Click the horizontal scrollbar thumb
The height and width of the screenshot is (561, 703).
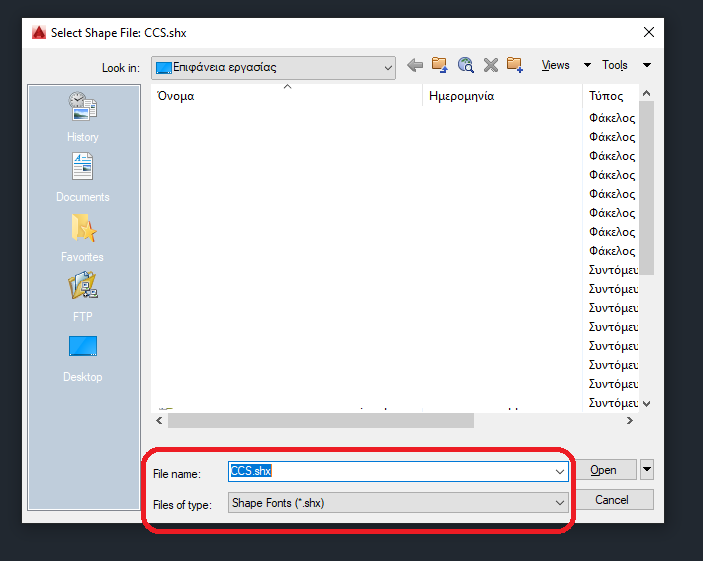pos(321,421)
